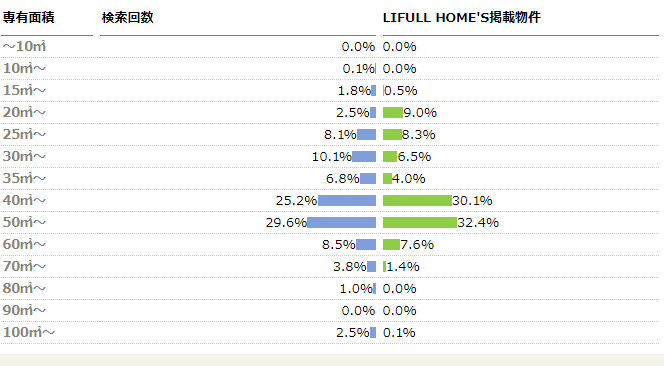The image size is (664, 366).
Task: Click the blue 10.1% bar for 30㎡
Action: 364,156
